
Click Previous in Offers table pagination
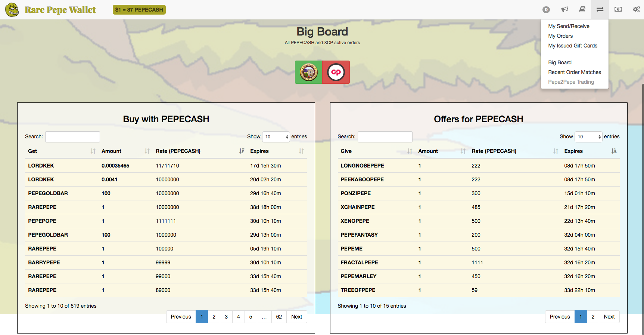[x=560, y=317]
